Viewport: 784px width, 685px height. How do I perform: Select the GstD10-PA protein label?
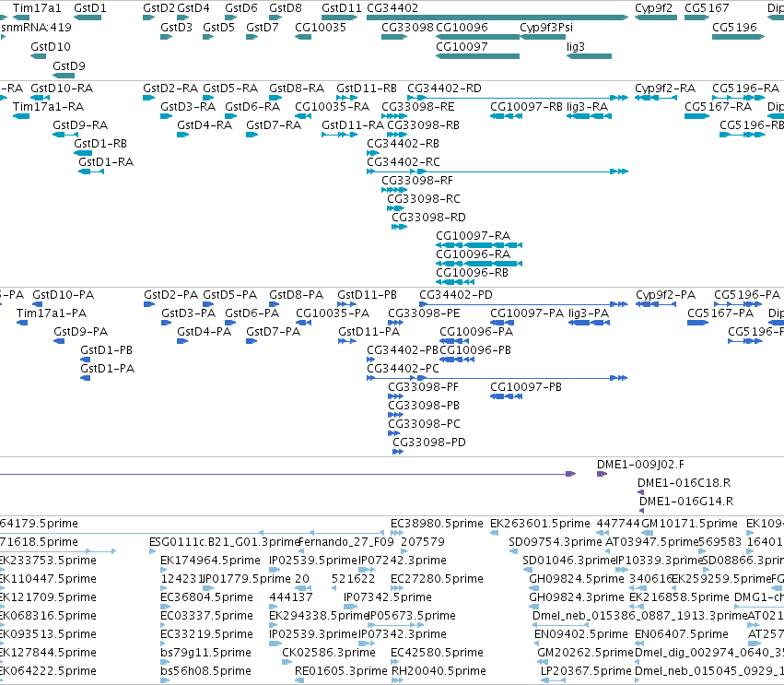coord(64,295)
